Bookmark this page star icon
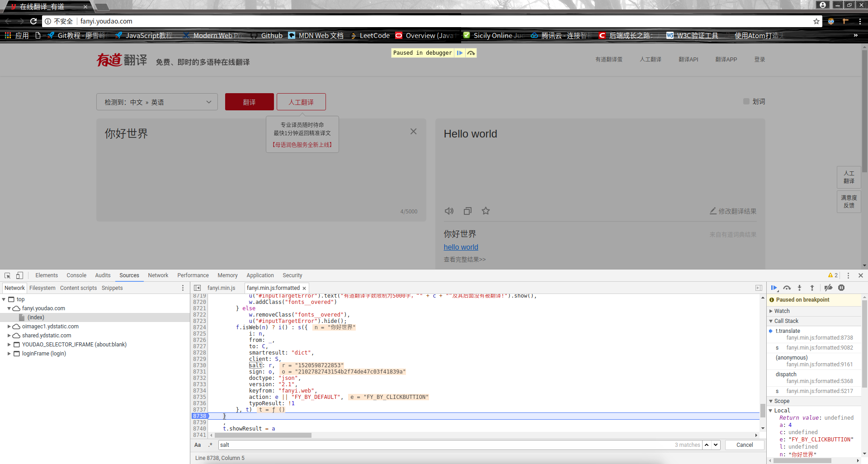 point(816,21)
